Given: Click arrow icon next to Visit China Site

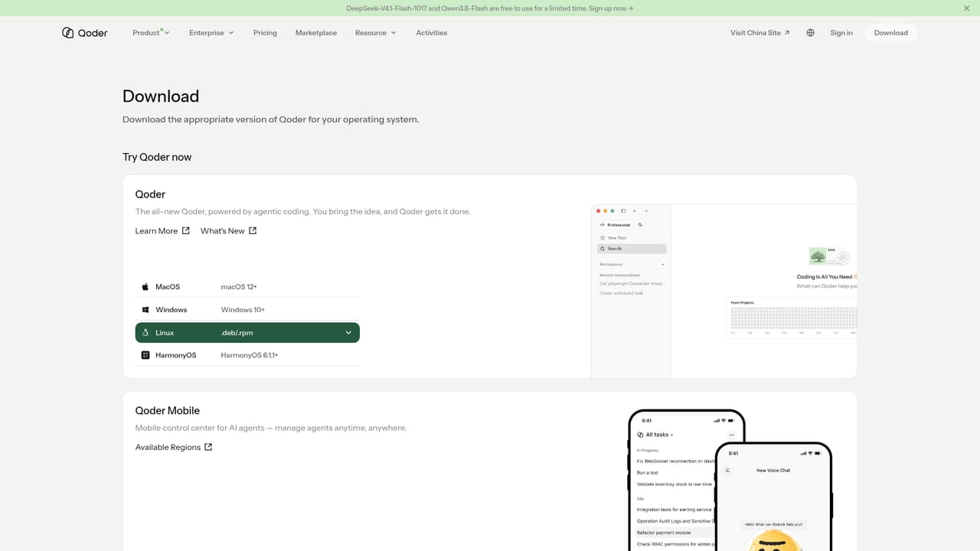Looking at the screenshot, I should (x=787, y=33).
